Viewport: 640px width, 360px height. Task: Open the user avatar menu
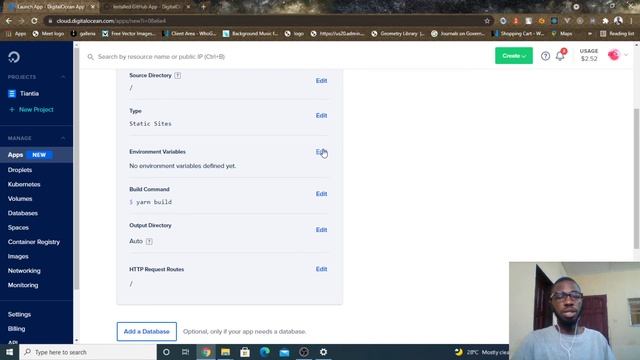point(613,55)
